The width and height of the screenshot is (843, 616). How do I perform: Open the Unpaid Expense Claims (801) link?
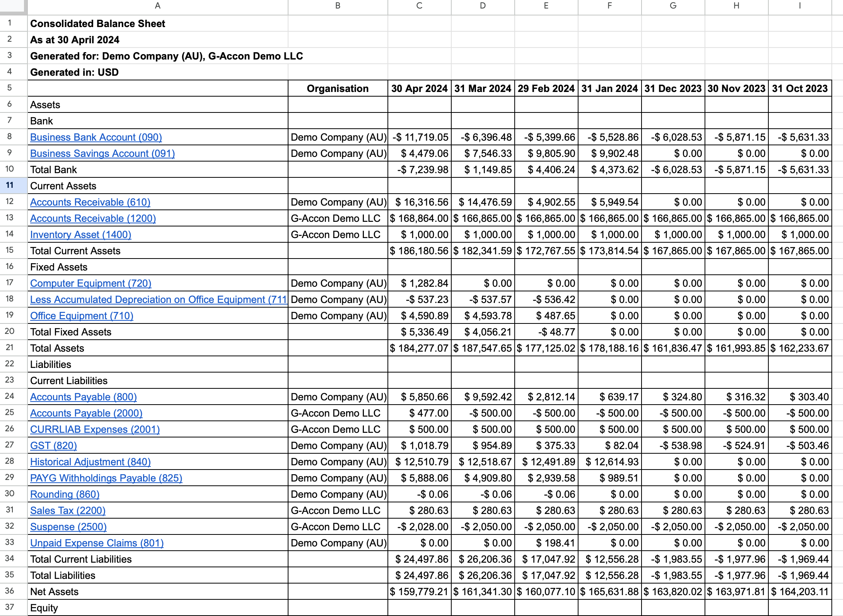click(97, 543)
